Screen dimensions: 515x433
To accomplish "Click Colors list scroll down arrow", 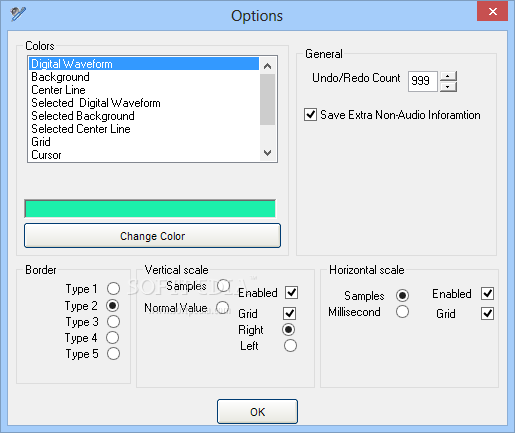I will coord(267,153).
